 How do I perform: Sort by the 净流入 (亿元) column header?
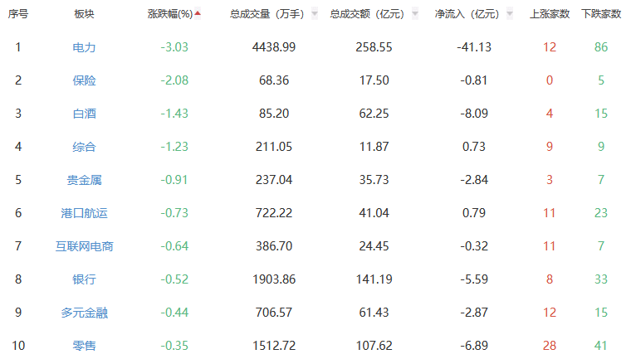point(467,14)
